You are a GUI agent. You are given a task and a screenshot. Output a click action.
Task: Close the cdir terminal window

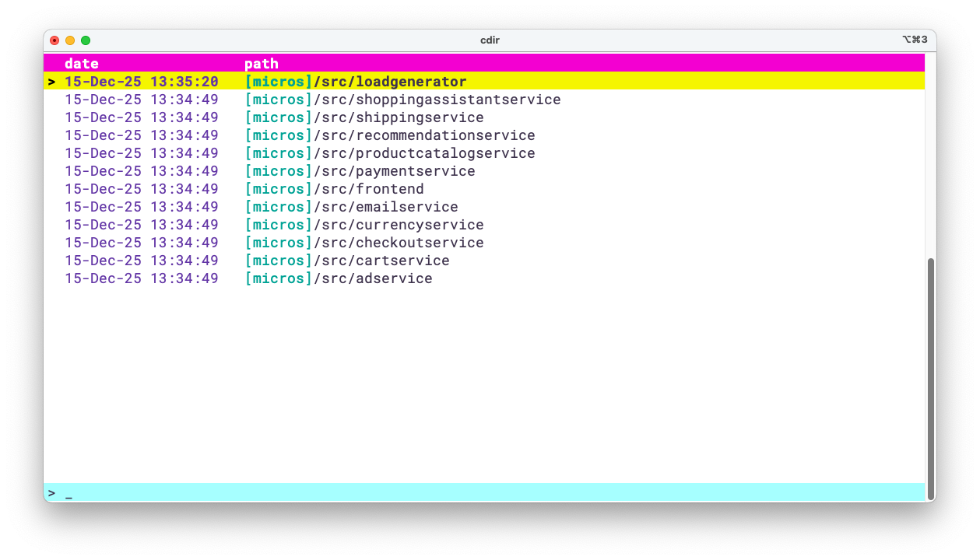point(54,40)
